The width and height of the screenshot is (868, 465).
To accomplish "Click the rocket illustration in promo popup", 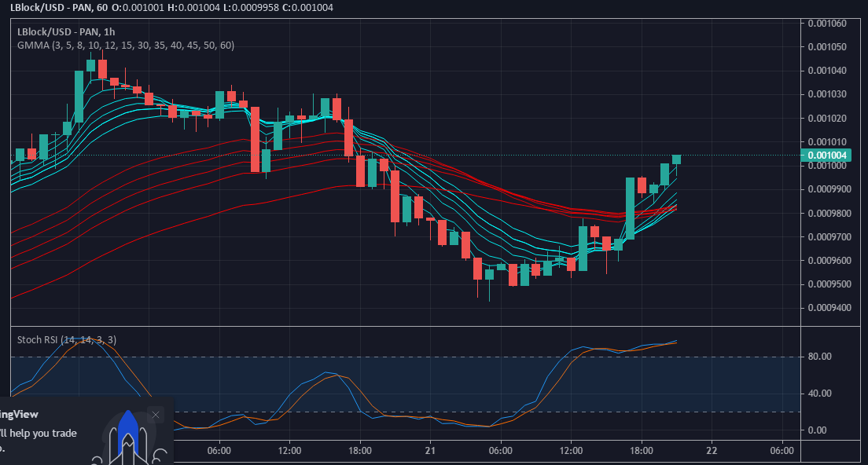I will tap(129, 438).
